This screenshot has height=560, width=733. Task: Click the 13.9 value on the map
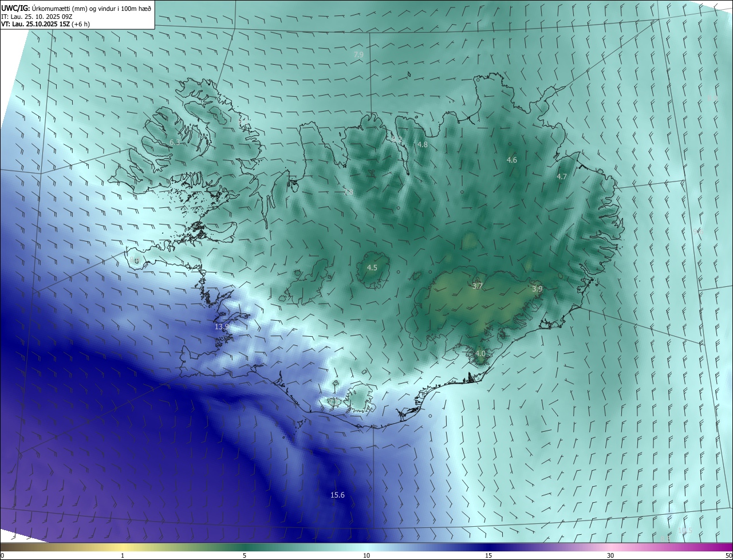coord(222,327)
